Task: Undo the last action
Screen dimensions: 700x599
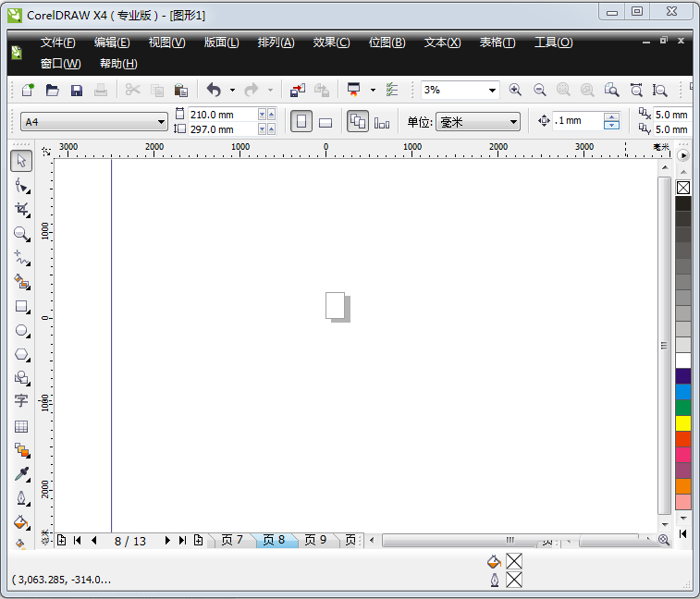Action: 215,90
